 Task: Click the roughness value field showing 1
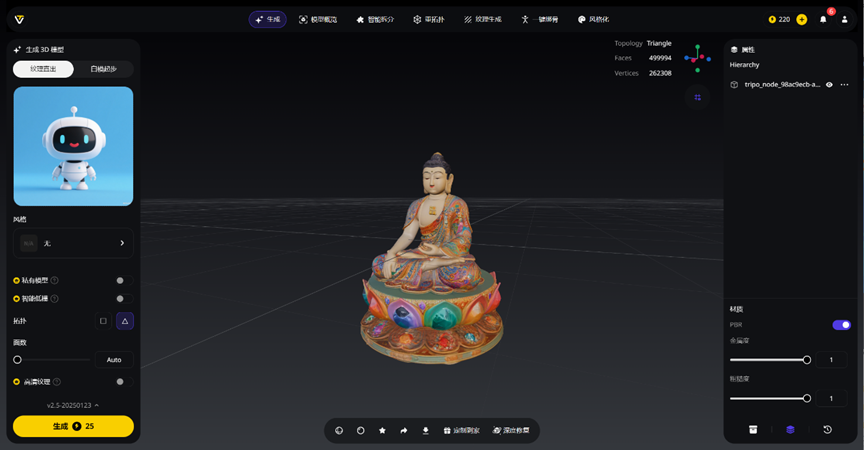point(831,398)
